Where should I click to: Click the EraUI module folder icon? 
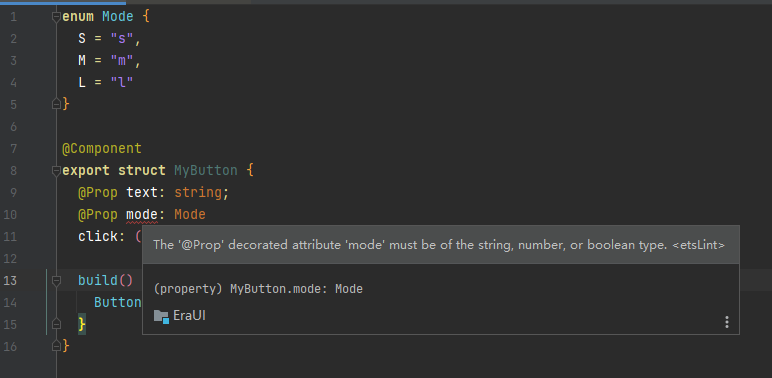click(161, 316)
